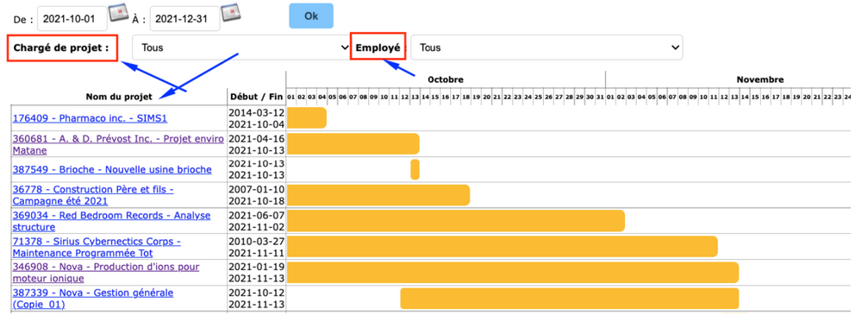
Task: Click the start date 2010-03-27 cell
Action: point(257,242)
